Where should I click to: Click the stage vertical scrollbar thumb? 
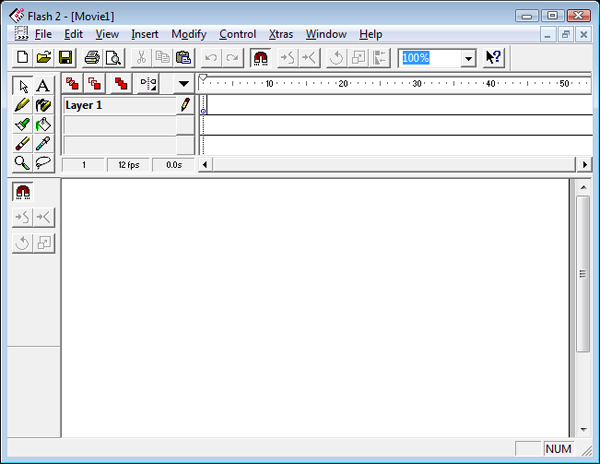(x=583, y=274)
